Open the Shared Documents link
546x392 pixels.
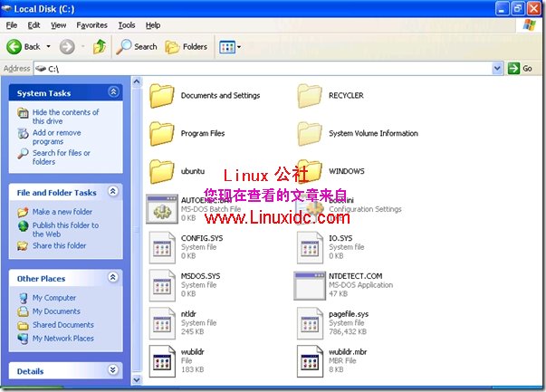63,325
